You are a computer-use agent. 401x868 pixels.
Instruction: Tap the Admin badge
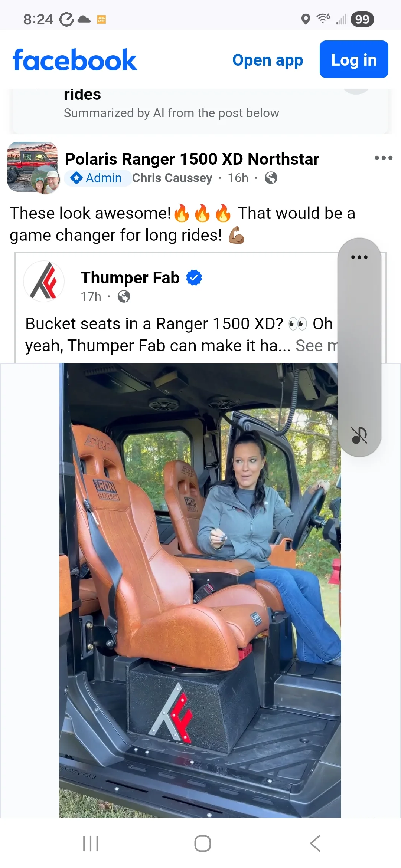point(97,178)
